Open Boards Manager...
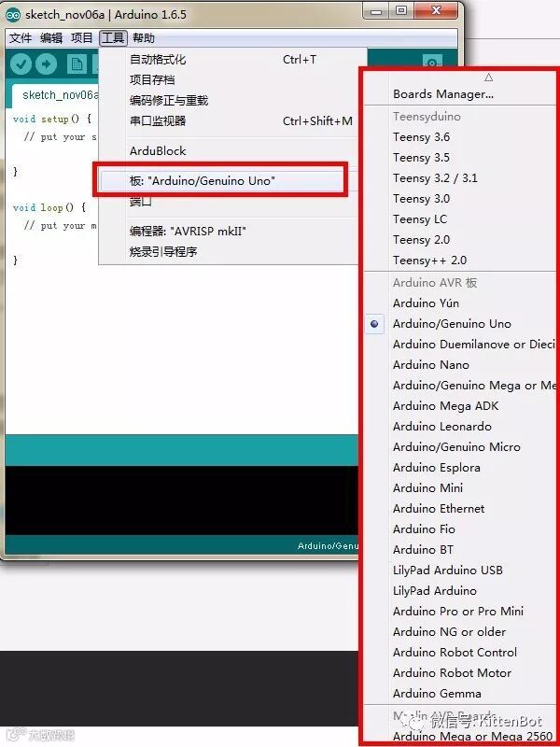 coord(460,94)
